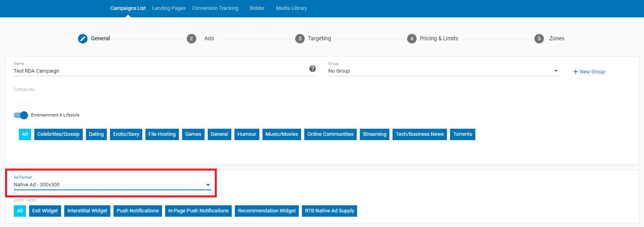Click the RTB Native Ad Supply button
This screenshot has height=227, width=644.
329,211
